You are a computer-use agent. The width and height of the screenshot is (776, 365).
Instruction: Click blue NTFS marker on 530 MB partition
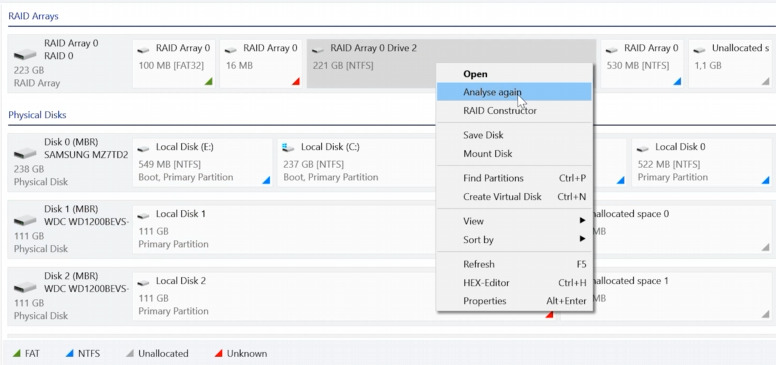point(677,82)
